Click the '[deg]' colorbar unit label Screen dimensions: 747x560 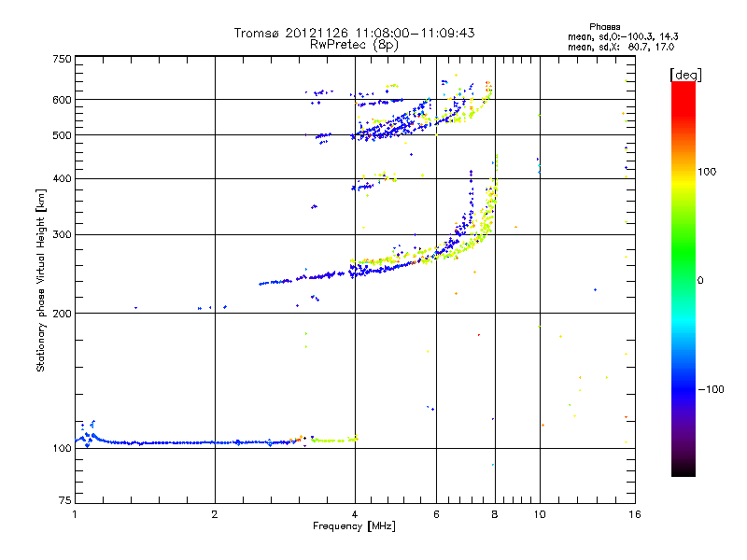tap(685, 75)
